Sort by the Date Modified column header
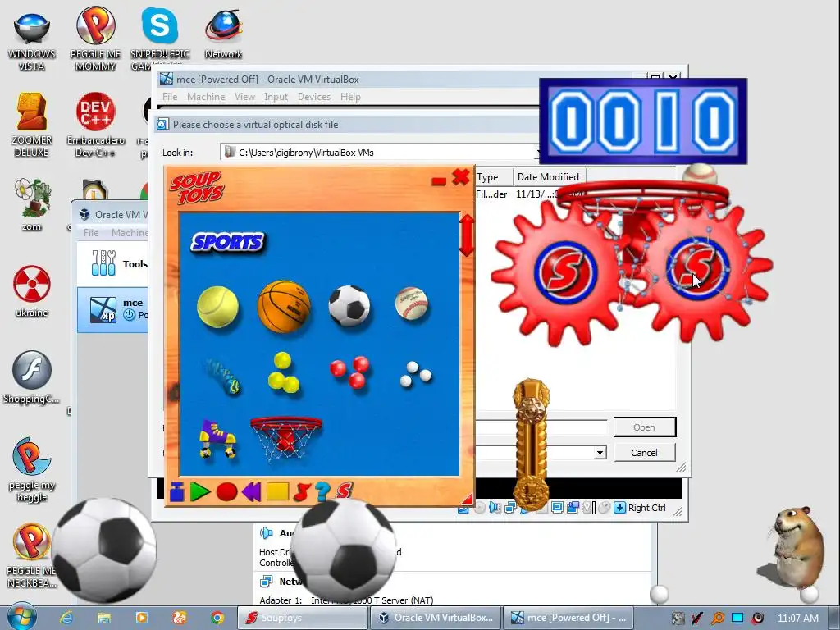 tap(550, 177)
